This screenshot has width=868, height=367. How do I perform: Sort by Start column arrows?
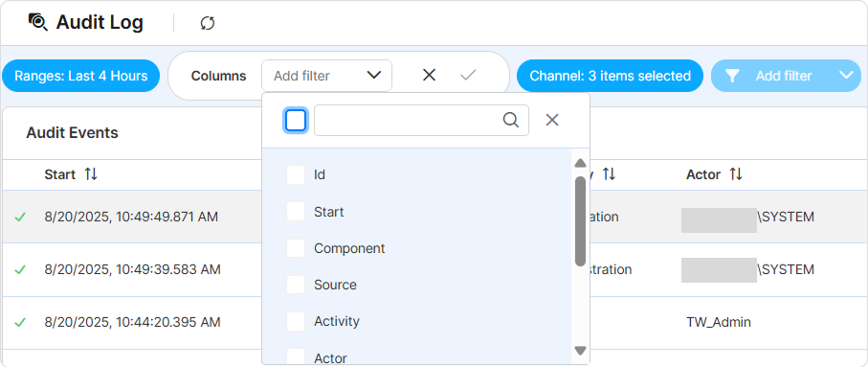[91, 174]
